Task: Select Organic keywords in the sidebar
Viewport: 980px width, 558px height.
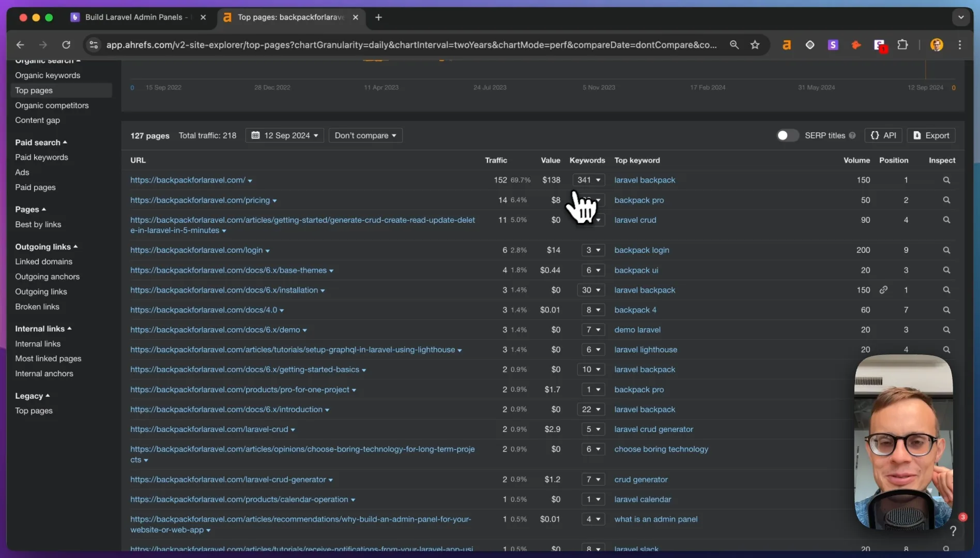Action: tap(48, 75)
